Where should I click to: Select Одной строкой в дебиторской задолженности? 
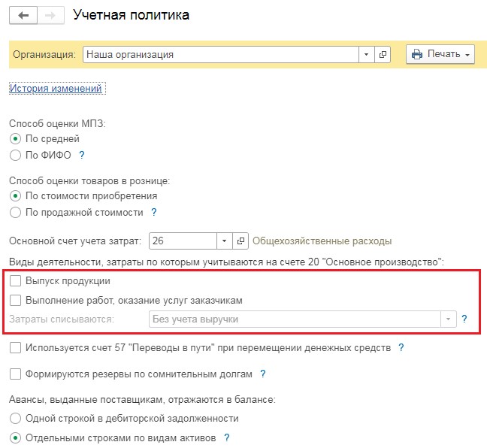(x=15, y=418)
